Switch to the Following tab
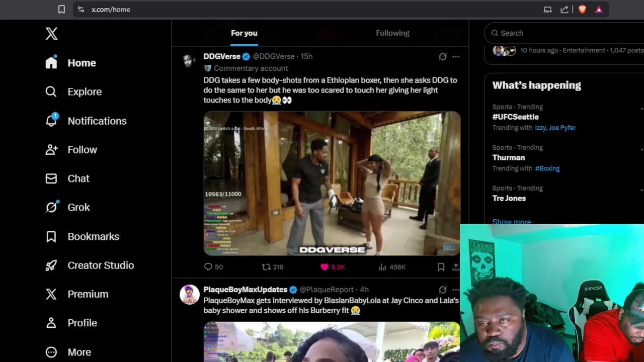This screenshot has width=644, height=362. pyautogui.click(x=392, y=33)
